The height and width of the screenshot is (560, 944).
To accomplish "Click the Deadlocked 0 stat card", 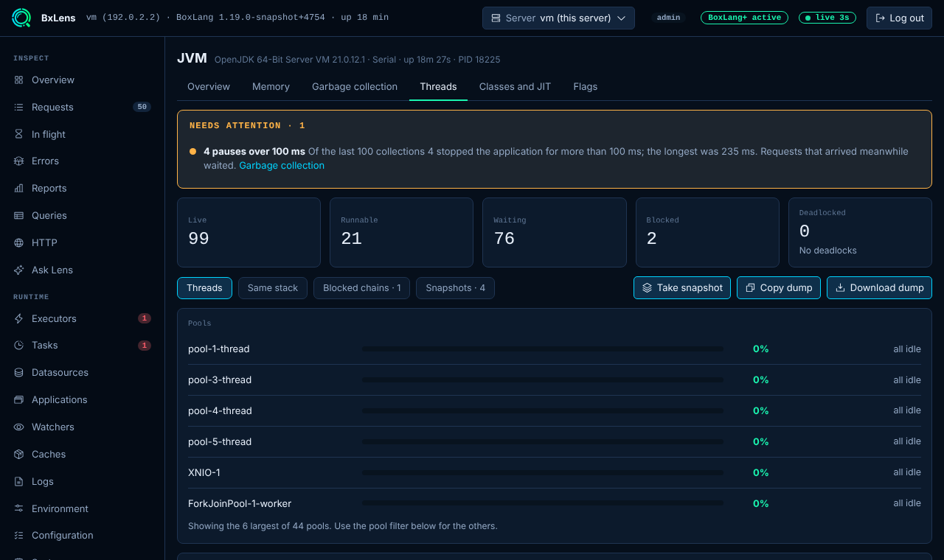I will 860,232.
